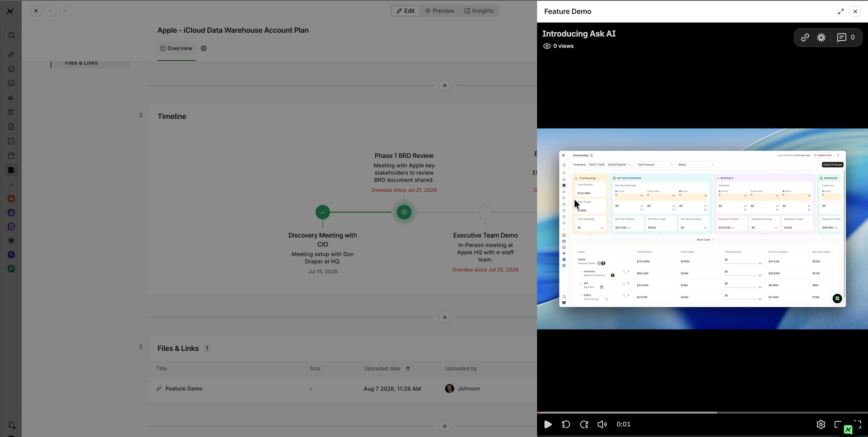The width and height of the screenshot is (868, 437).
Task: Open the green app icon in sidebar
Action: coord(11,269)
